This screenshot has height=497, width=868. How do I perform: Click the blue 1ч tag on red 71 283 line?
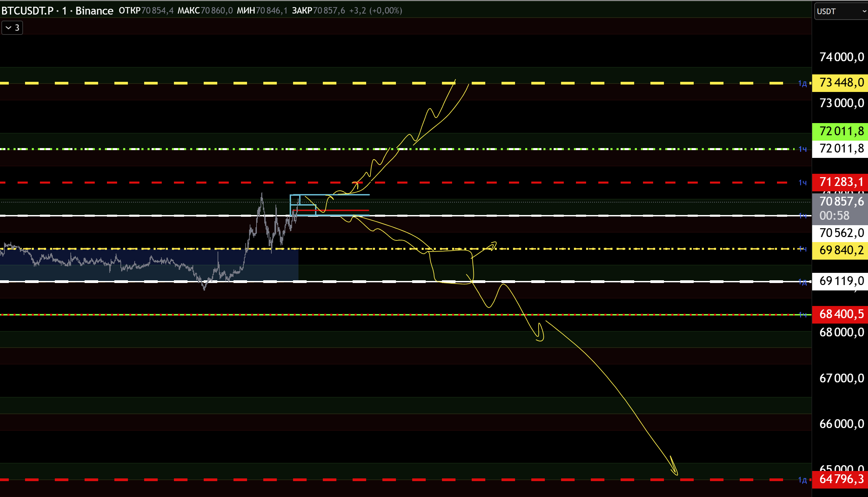[x=802, y=183]
